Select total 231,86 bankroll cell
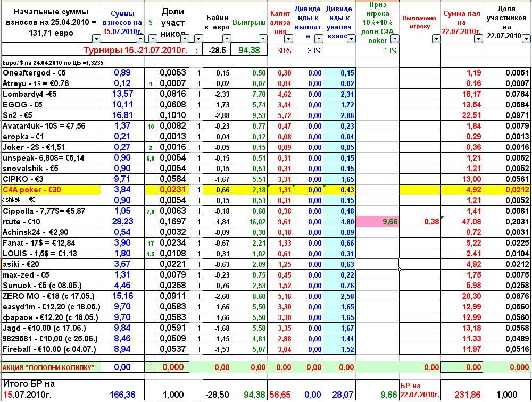 pos(462,390)
